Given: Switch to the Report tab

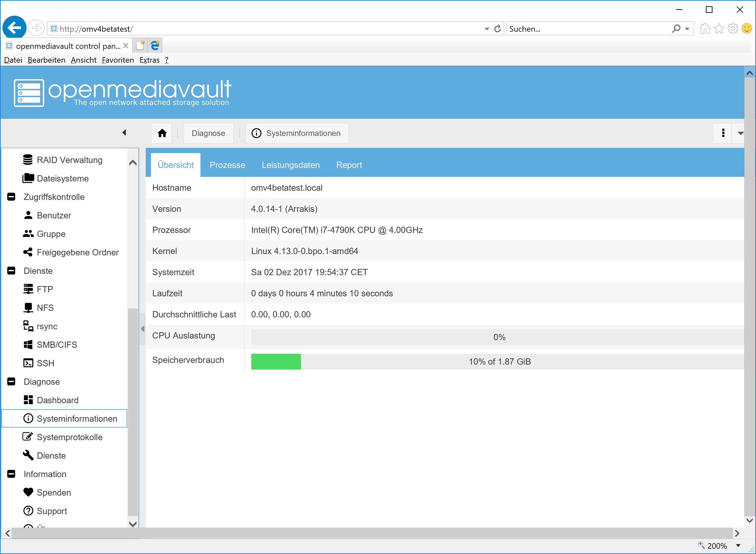Looking at the screenshot, I should point(349,165).
